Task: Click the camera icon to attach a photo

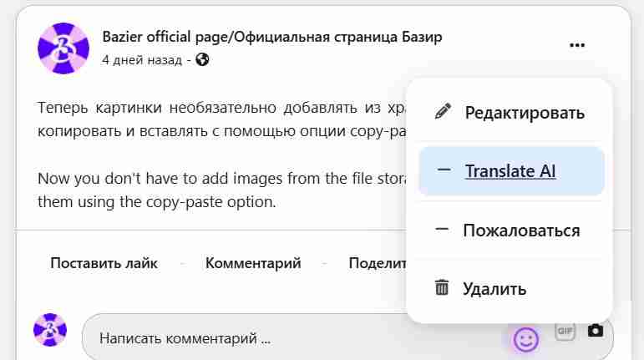Action: [x=595, y=331]
